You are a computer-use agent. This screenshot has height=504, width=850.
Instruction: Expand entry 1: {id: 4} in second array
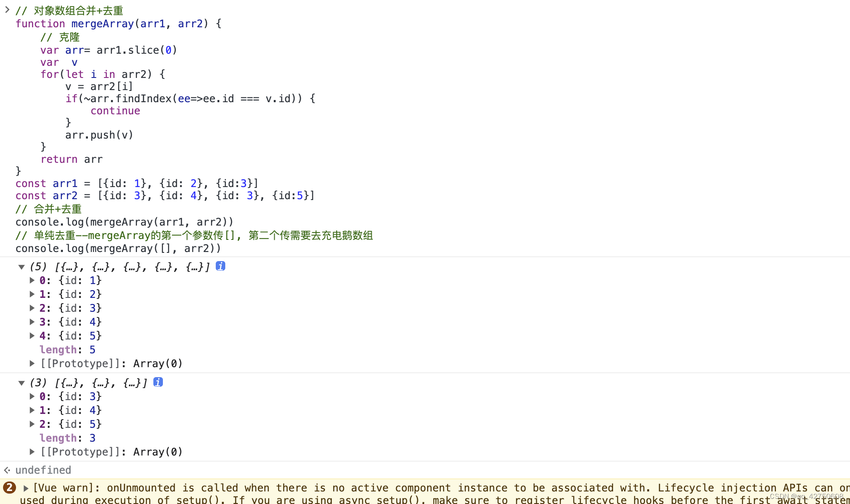[32, 410]
